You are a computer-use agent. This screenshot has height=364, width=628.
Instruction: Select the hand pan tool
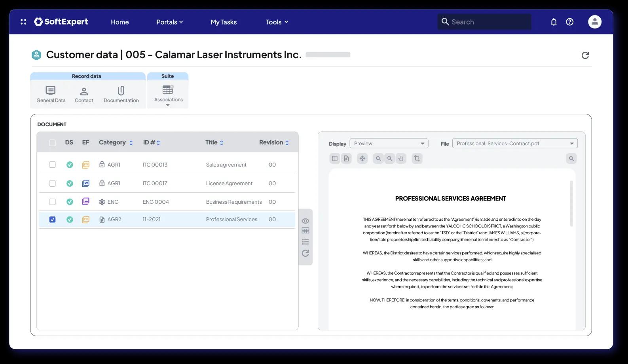coord(401,159)
